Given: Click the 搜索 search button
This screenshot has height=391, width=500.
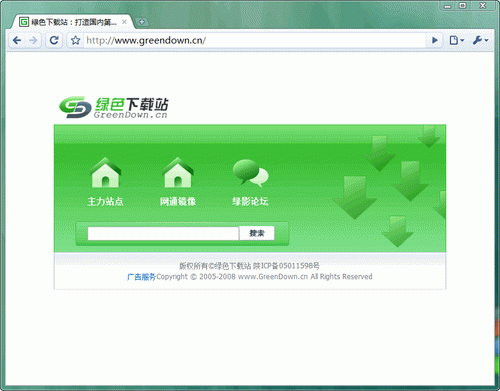Looking at the screenshot, I should [x=257, y=233].
